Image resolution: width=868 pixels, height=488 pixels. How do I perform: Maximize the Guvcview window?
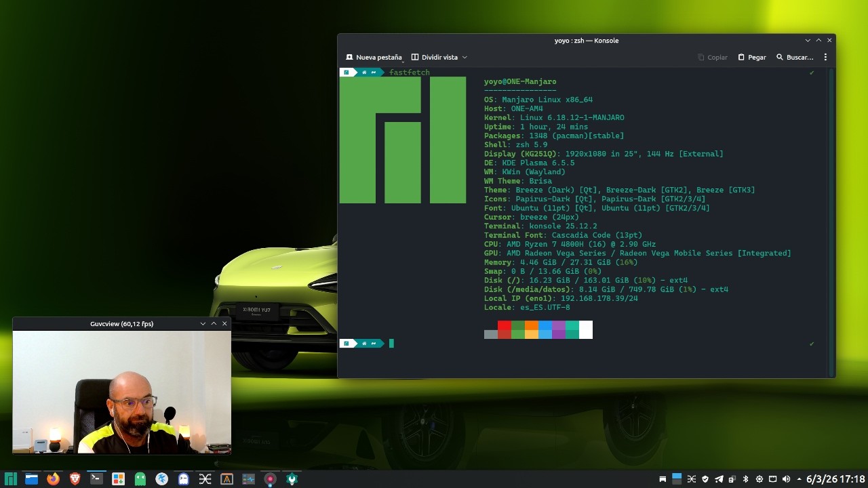point(214,324)
